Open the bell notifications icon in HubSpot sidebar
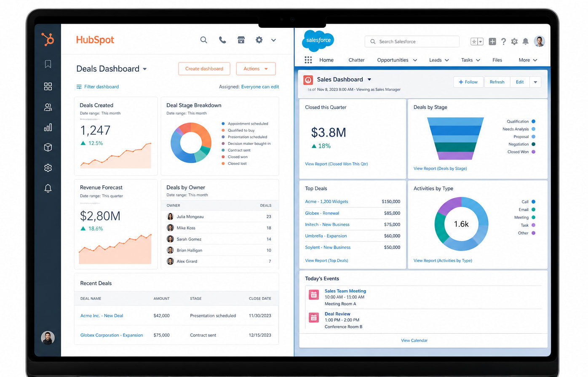This screenshot has width=588, height=377. tap(48, 188)
